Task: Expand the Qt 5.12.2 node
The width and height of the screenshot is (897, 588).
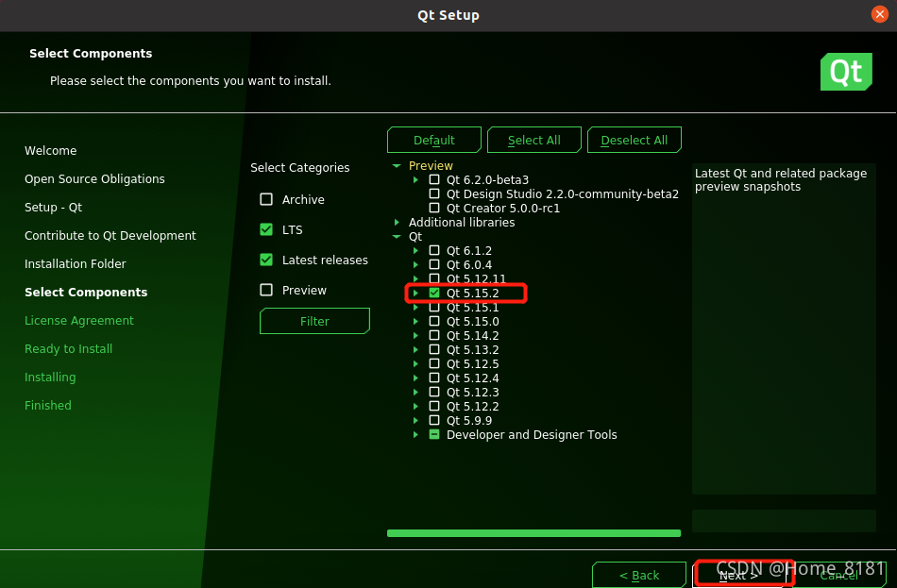Action: tap(415, 406)
